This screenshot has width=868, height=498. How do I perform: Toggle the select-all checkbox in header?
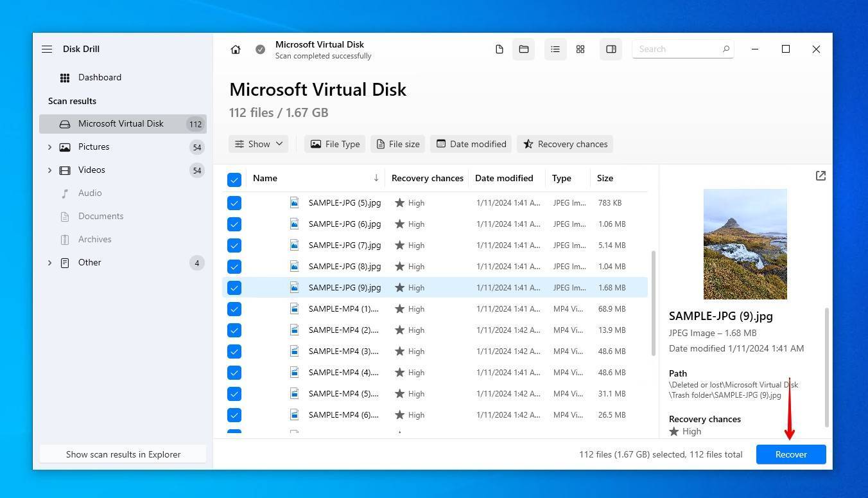[x=234, y=180]
